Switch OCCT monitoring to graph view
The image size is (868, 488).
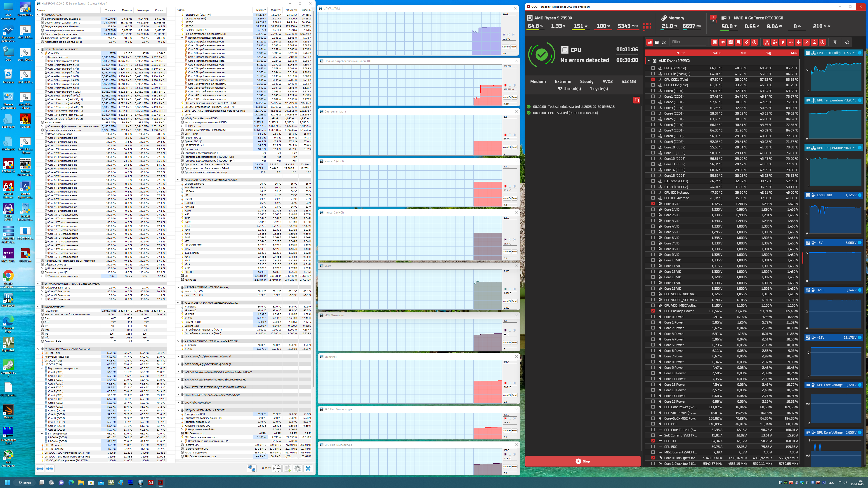664,42
